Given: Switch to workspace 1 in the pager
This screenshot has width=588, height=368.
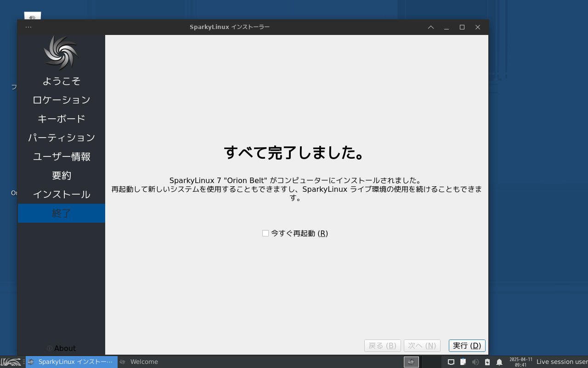Looking at the screenshot, I should point(411,362).
